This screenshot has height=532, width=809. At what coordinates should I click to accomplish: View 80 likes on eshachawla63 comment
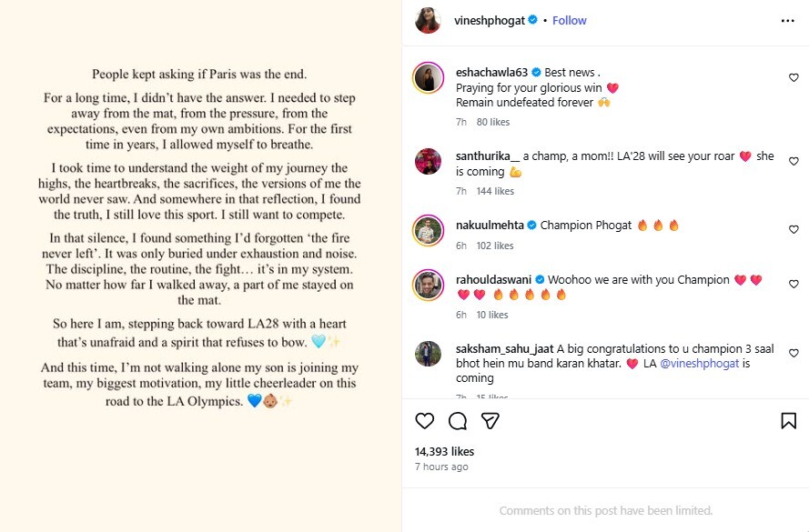(x=493, y=122)
